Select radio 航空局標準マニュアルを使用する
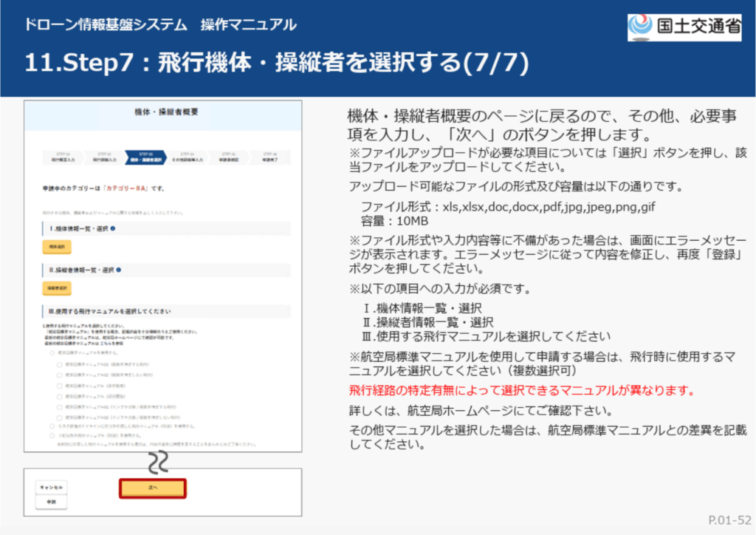The height and width of the screenshot is (535, 756). point(52,354)
